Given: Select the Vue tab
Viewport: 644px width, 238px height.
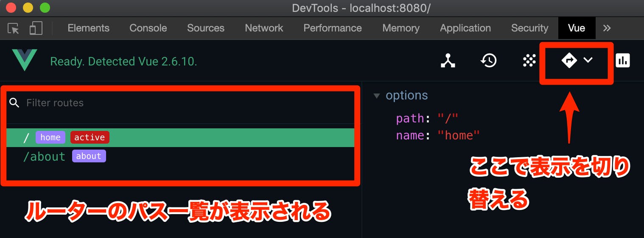Looking at the screenshot, I should (577, 28).
